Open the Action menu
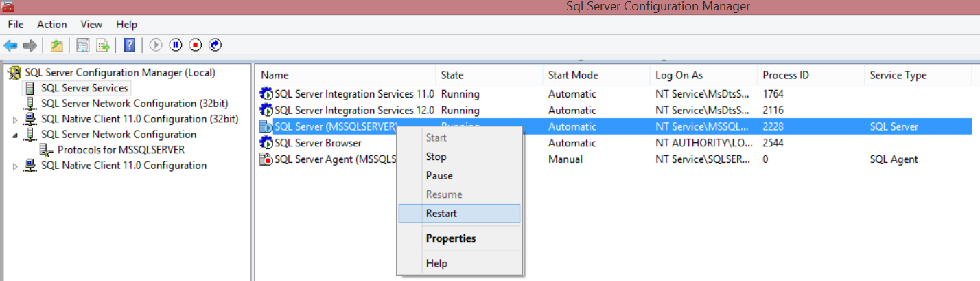The height and width of the screenshot is (281, 980). click(51, 24)
